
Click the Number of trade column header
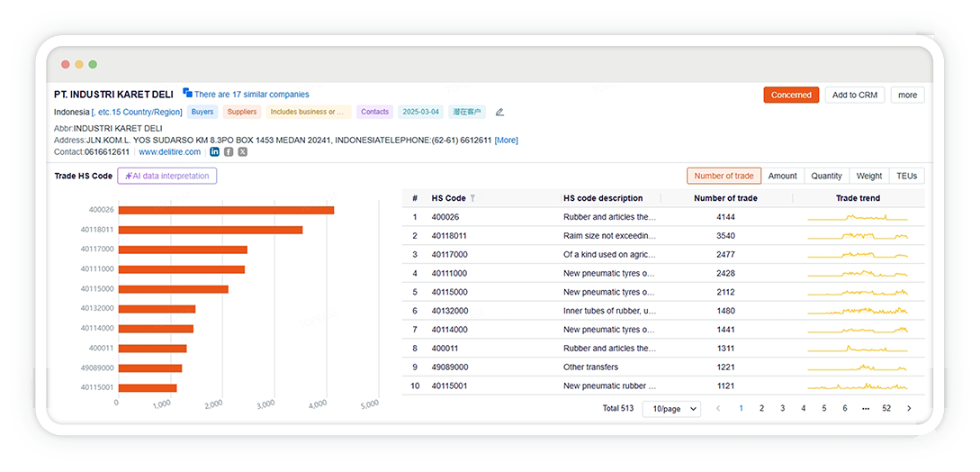point(725,198)
